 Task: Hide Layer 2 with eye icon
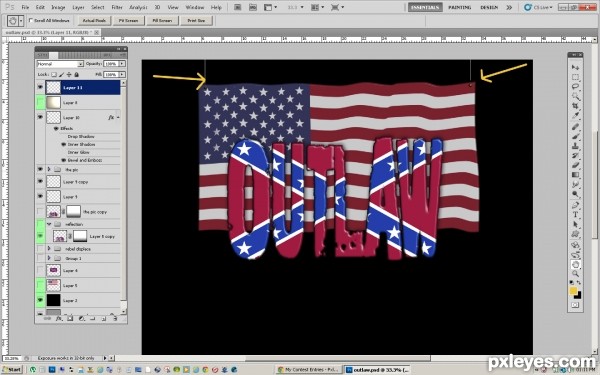coord(40,300)
